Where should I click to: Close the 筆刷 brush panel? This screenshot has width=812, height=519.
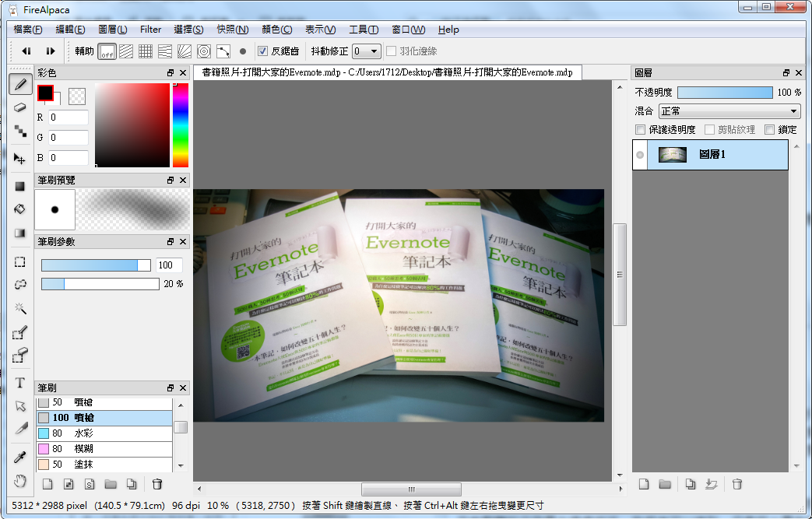(x=183, y=387)
